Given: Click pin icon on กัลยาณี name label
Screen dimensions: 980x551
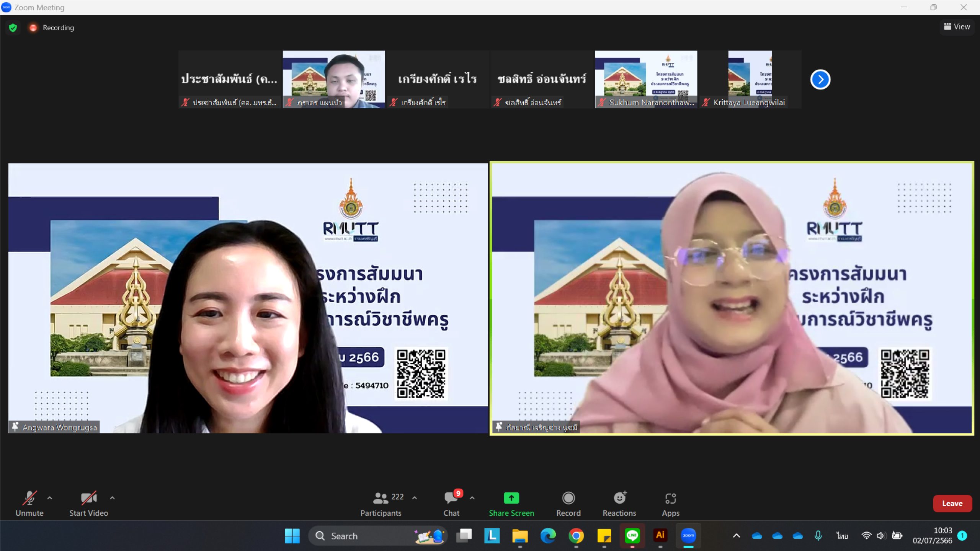Looking at the screenshot, I should click(x=499, y=427).
